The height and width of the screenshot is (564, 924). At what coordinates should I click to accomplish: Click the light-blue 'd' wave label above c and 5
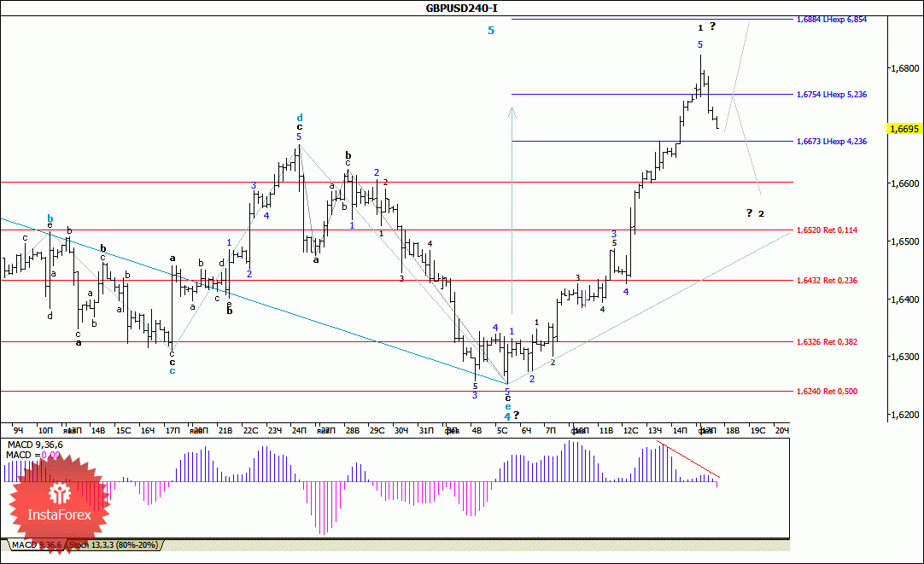(x=300, y=118)
